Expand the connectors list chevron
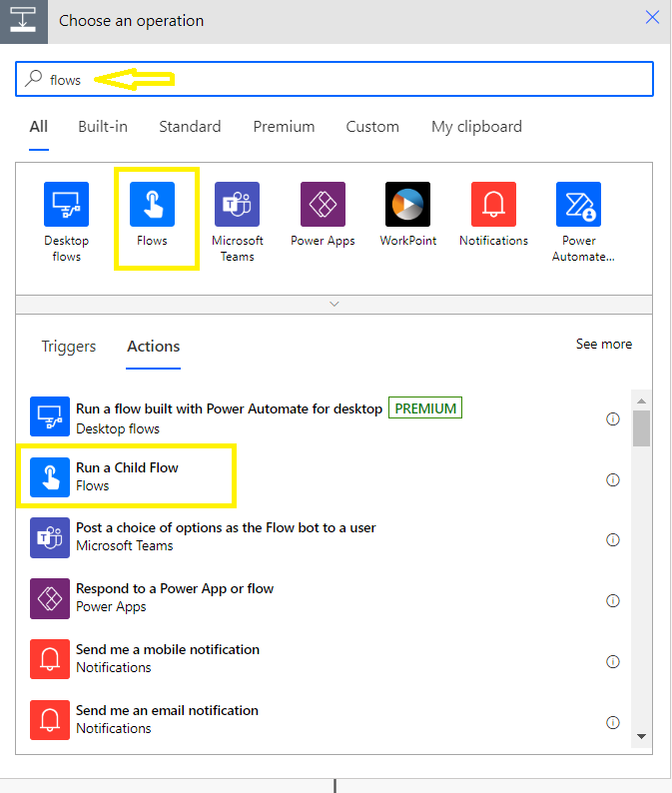Image resolution: width=672 pixels, height=793 pixels. coord(334,304)
